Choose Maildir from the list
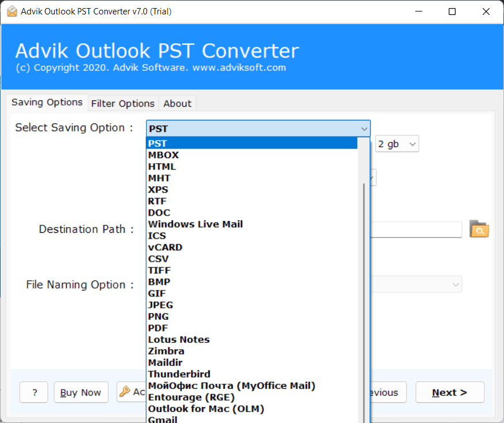 pyautogui.click(x=252, y=362)
